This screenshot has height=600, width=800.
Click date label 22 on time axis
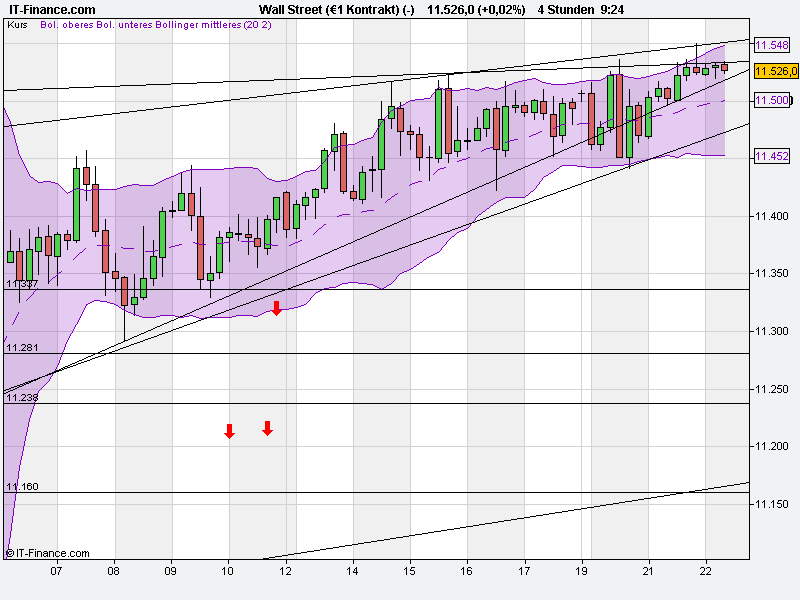(x=705, y=571)
